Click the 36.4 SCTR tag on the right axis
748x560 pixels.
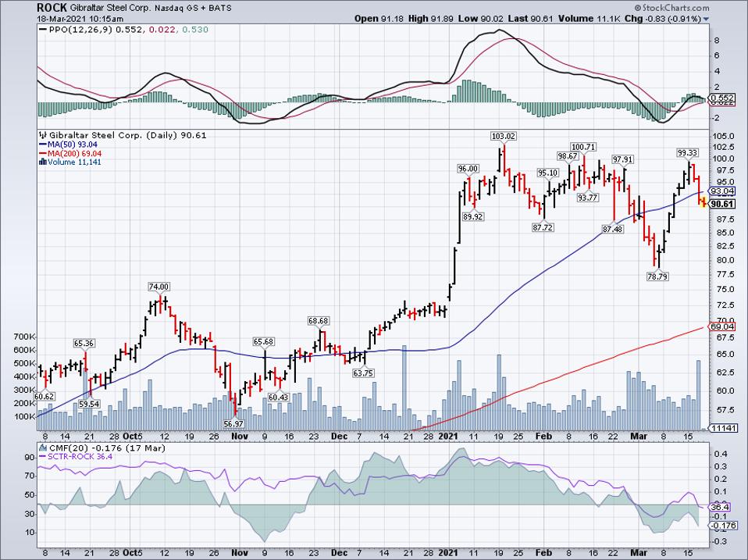[x=720, y=507]
